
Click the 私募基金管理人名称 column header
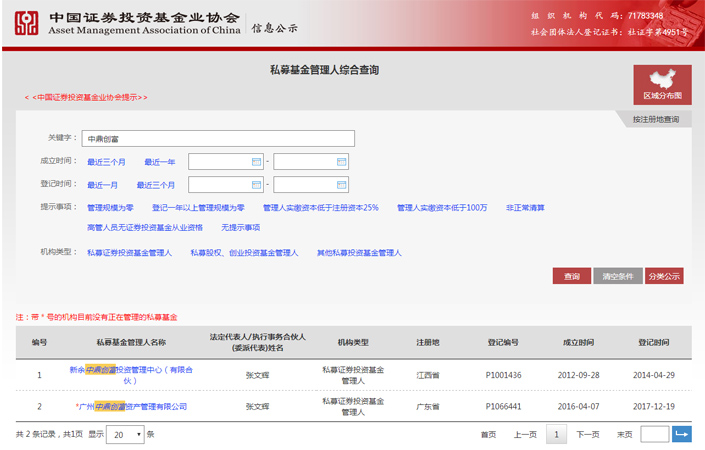pyautogui.click(x=131, y=342)
